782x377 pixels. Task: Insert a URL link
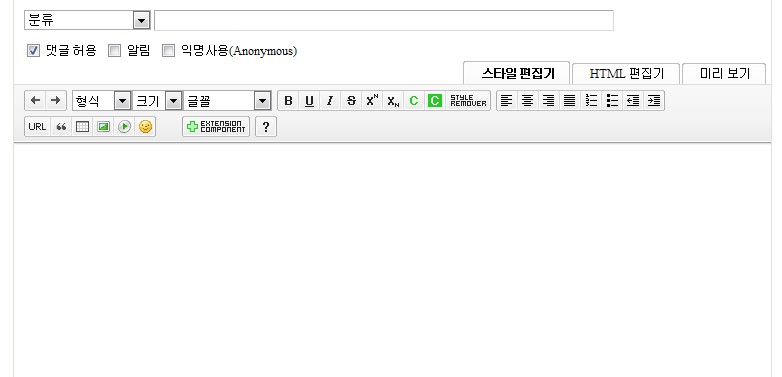pos(37,127)
